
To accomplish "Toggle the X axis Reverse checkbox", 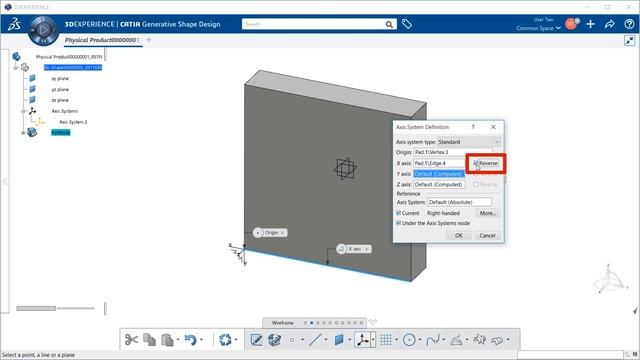I will 476,163.
